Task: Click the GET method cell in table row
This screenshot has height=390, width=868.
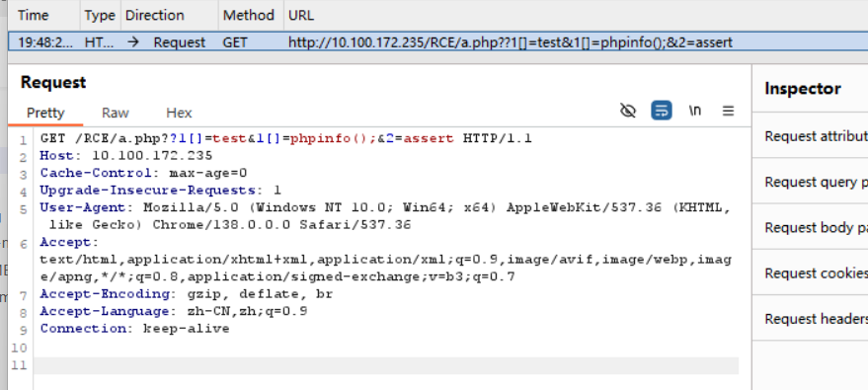Action: pyautogui.click(x=235, y=42)
